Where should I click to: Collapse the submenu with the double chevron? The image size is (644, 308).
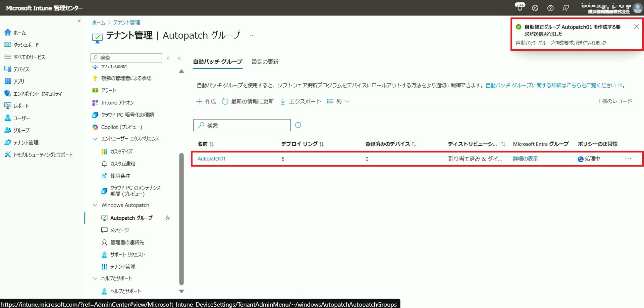[179, 58]
